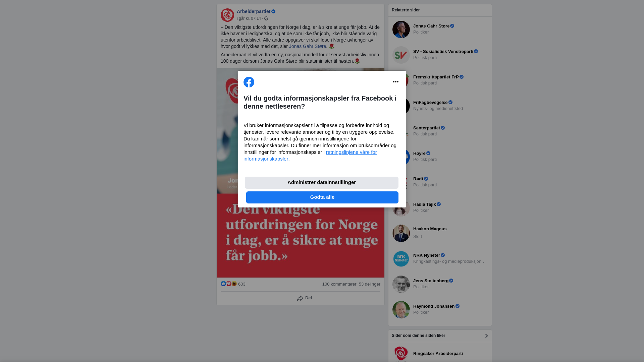View the 53 delinger count
This screenshot has width=644, height=362.
click(370, 284)
